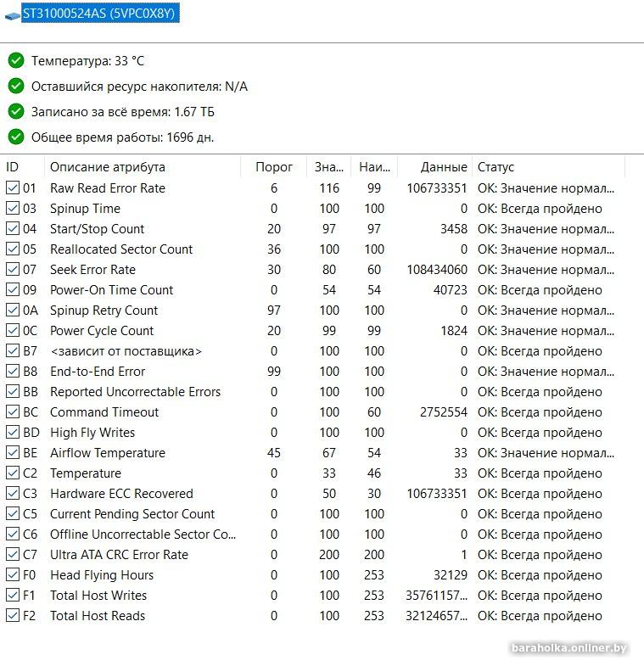Click the Зна... column header
This screenshot has width=644, height=666.
(329, 167)
